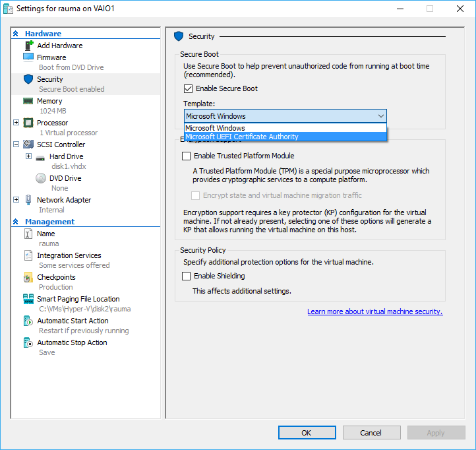Check the Enable Shielding box
Image resolution: width=476 pixels, height=450 pixels.
(x=187, y=276)
